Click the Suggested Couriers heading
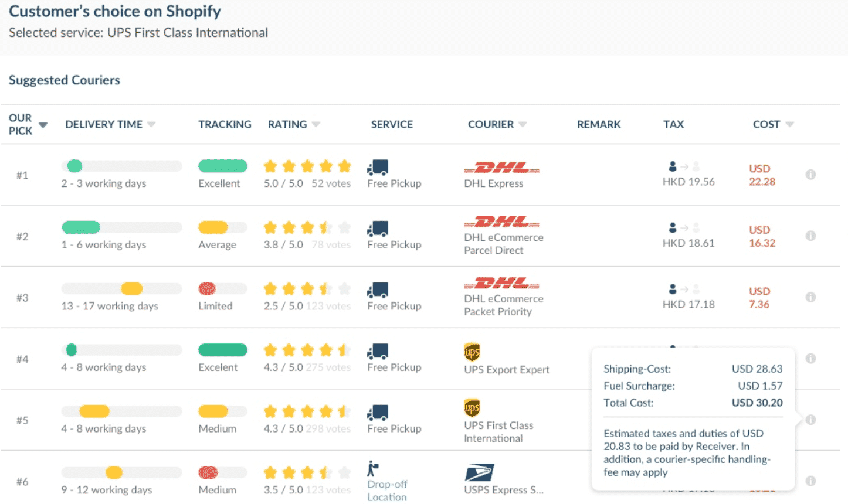Viewport: 848px width, 504px height. [65, 80]
